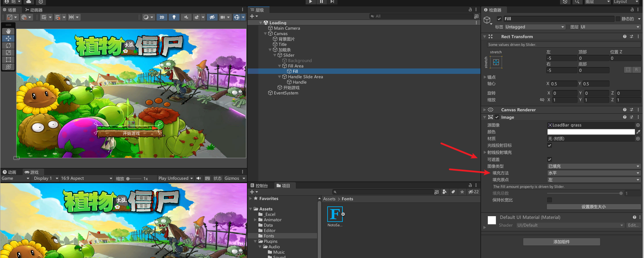The width and height of the screenshot is (644, 258).
Task: Select Main Camera in hierarchy
Action: 287,28
